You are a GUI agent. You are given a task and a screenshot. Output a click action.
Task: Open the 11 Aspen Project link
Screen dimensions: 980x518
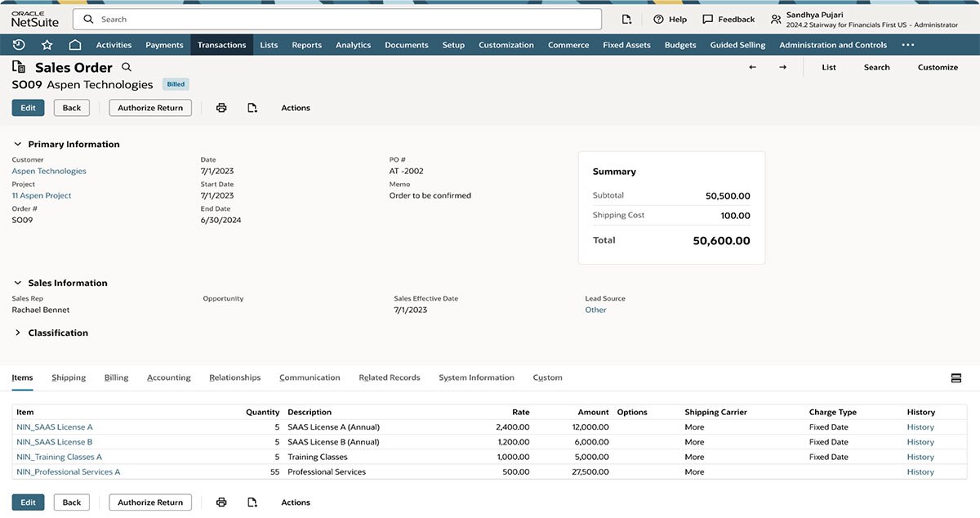click(x=42, y=195)
